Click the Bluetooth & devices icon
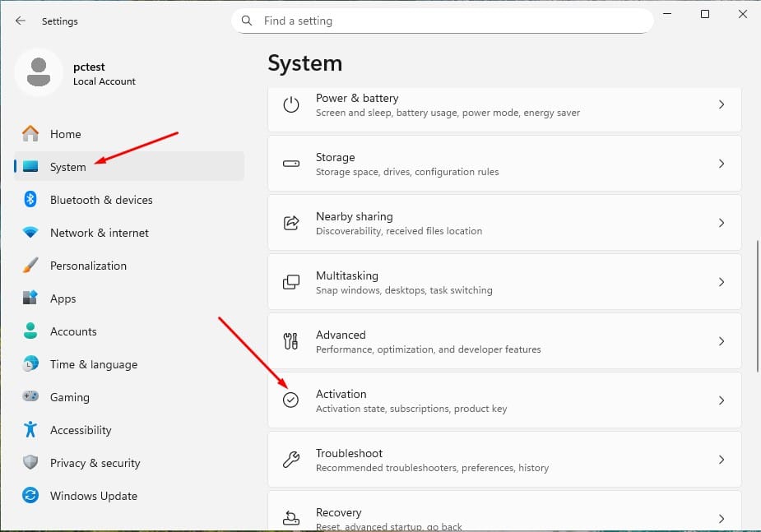The width and height of the screenshot is (761, 532). click(x=30, y=200)
